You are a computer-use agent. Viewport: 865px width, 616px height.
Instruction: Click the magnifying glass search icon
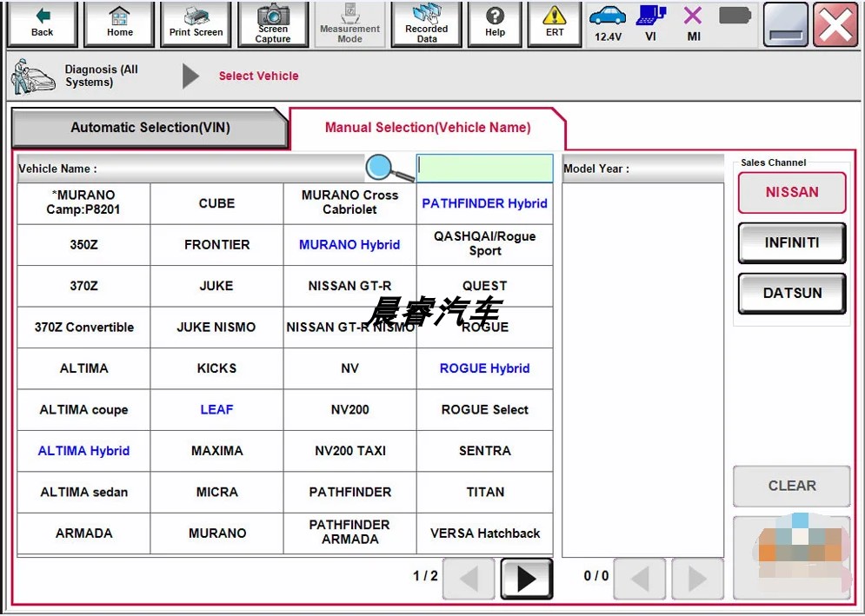[389, 168]
